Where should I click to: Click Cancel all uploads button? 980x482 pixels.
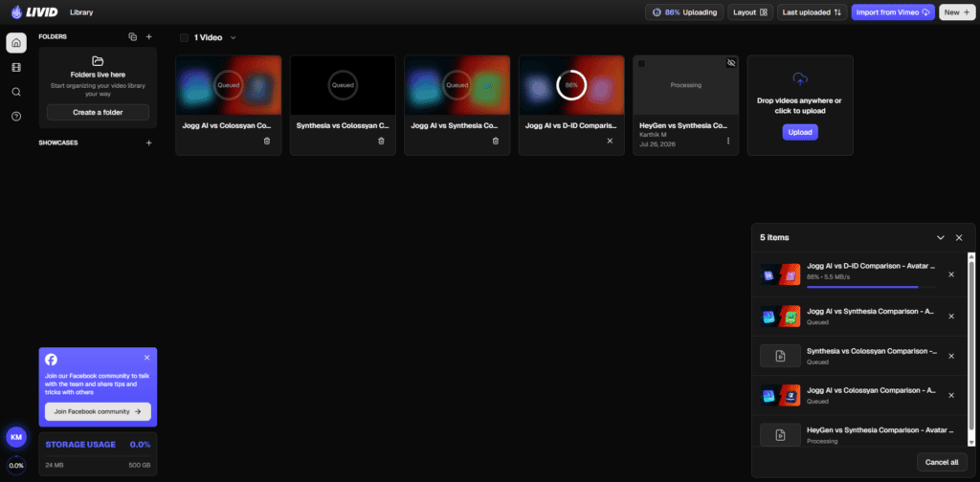[x=942, y=462]
